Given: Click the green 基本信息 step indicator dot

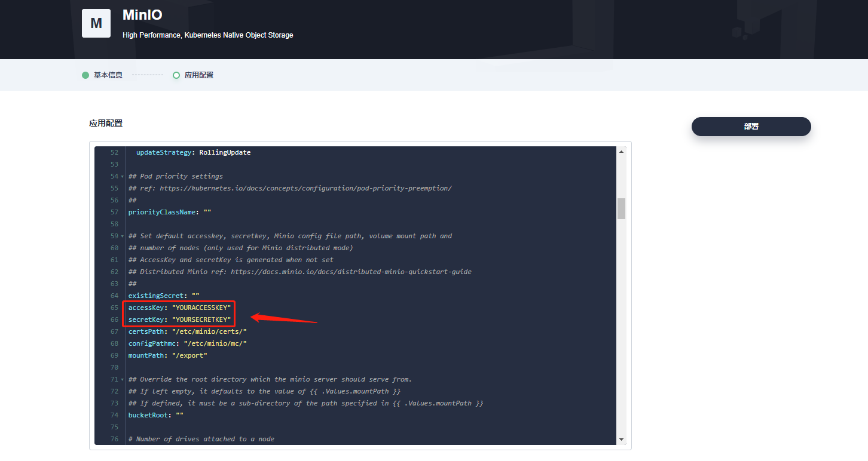Looking at the screenshot, I should [x=85, y=75].
